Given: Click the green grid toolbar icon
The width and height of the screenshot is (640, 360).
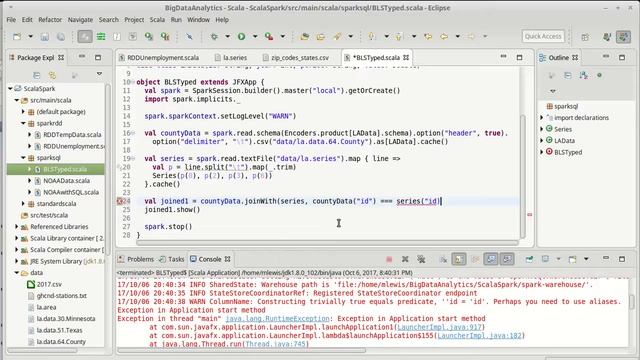Looking at the screenshot, I should 101,37.
